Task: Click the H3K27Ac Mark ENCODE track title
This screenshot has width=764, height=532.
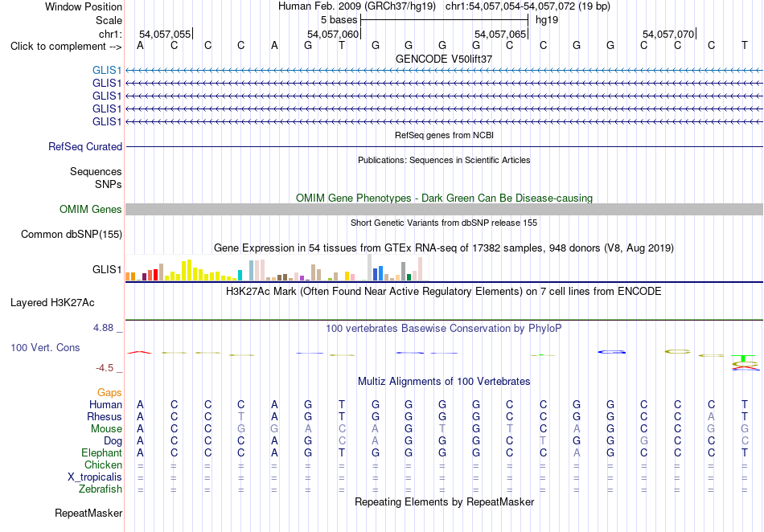Action: (x=444, y=292)
